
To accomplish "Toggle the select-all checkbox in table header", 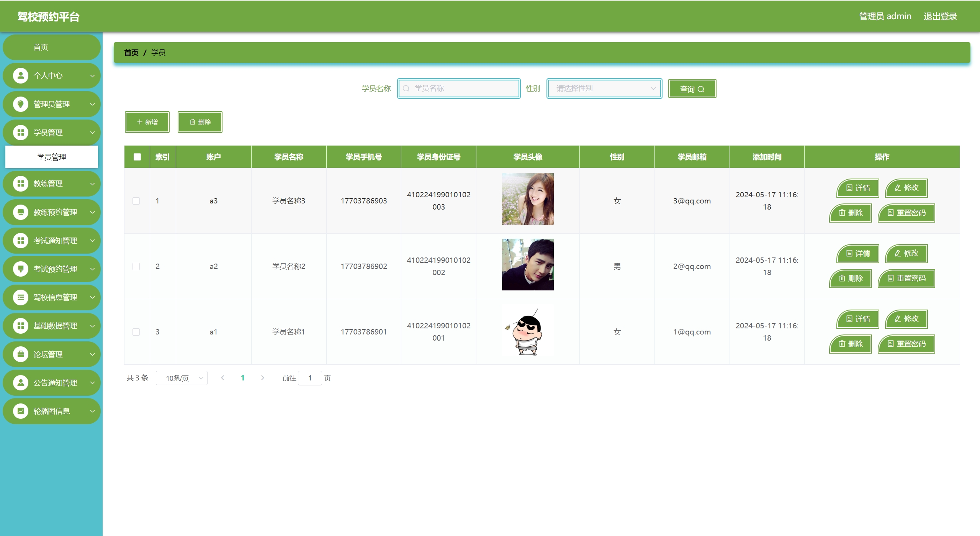I will (x=137, y=157).
